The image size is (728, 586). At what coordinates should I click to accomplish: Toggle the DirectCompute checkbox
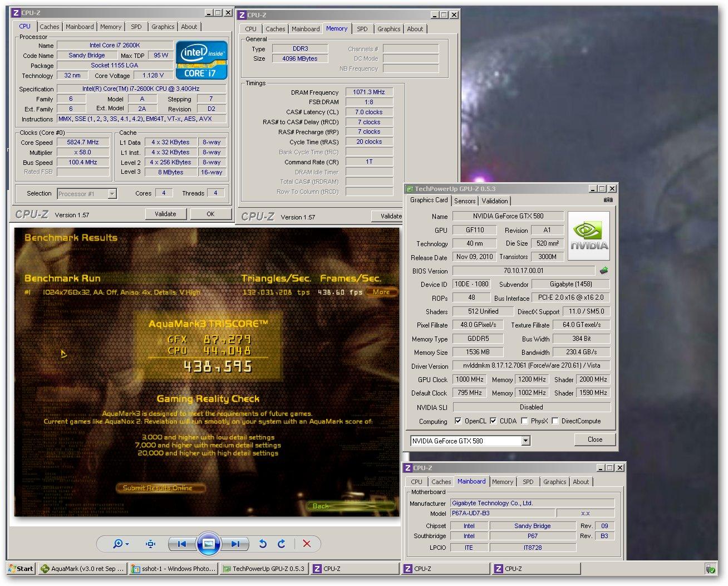(x=555, y=421)
